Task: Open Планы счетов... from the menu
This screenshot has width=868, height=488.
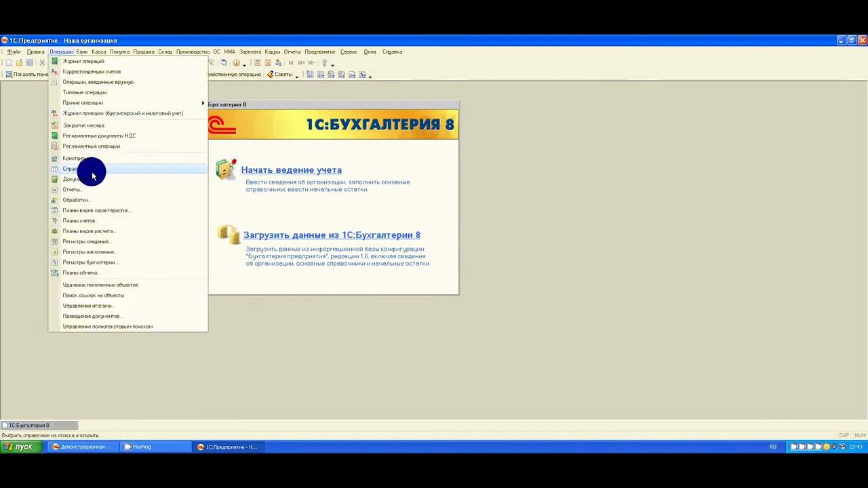Action: coord(128,221)
